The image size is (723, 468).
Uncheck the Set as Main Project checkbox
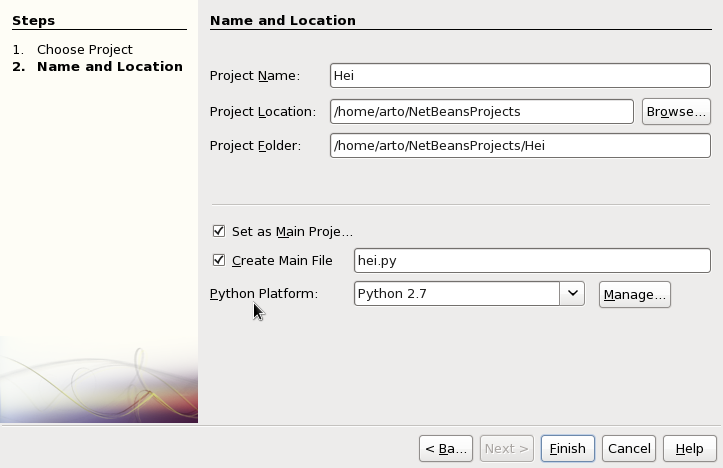coord(219,231)
